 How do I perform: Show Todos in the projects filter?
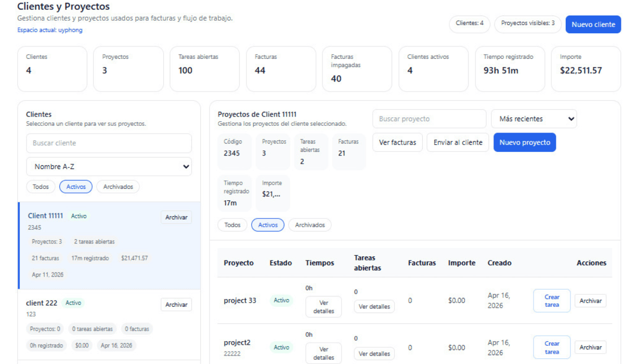[232, 225]
